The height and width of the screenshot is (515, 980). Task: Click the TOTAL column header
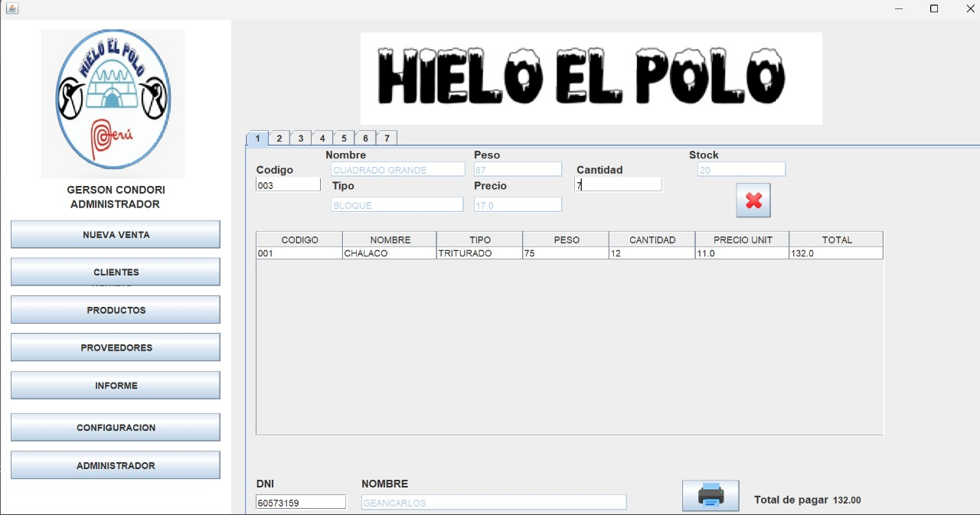tap(836, 240)
